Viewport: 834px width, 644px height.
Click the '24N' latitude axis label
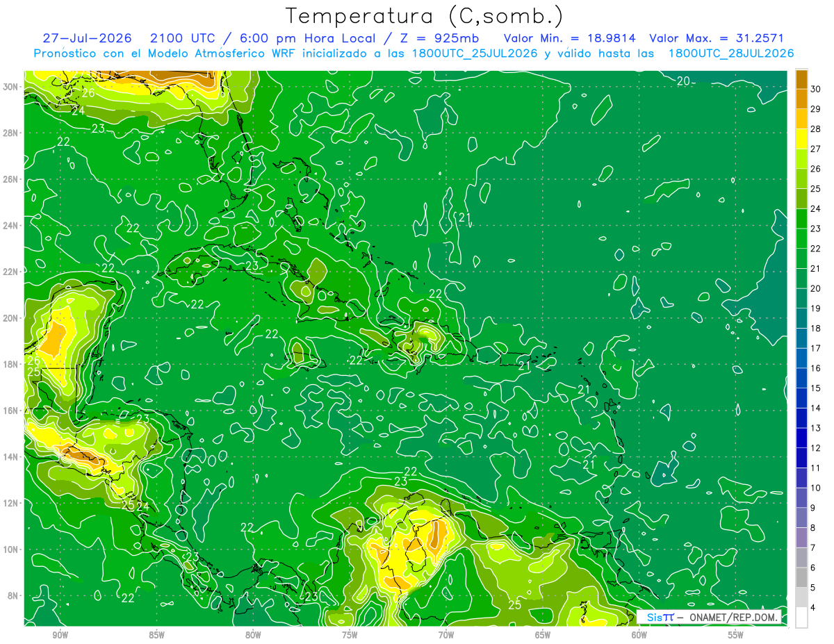tap(12, 225)
